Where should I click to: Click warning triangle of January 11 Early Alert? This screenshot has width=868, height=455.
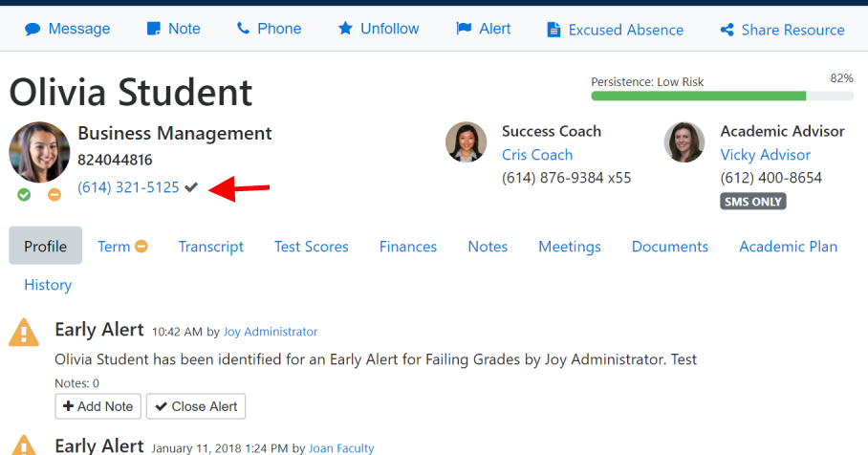point(24,444)
